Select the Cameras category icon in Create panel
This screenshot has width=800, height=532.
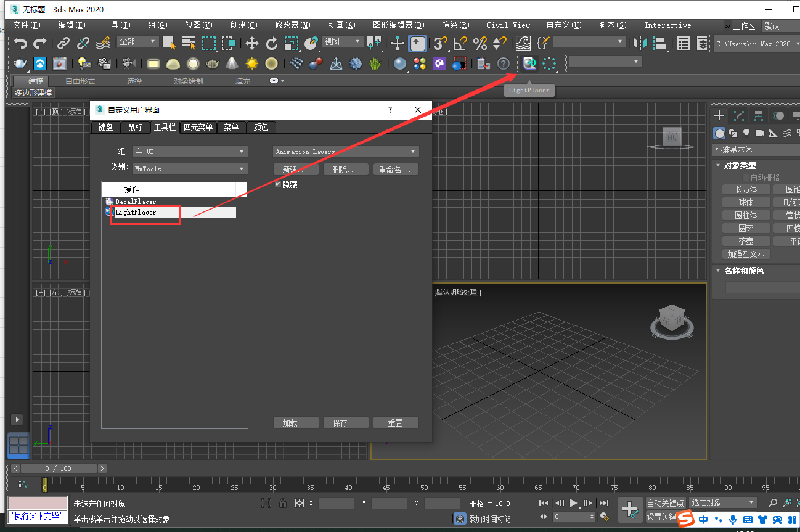(x=759, y=133)
